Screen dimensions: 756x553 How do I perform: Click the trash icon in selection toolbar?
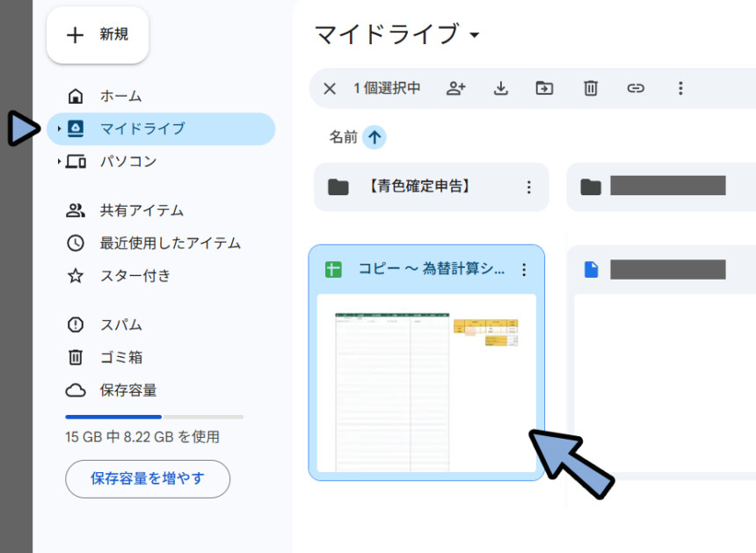(591, 88)
